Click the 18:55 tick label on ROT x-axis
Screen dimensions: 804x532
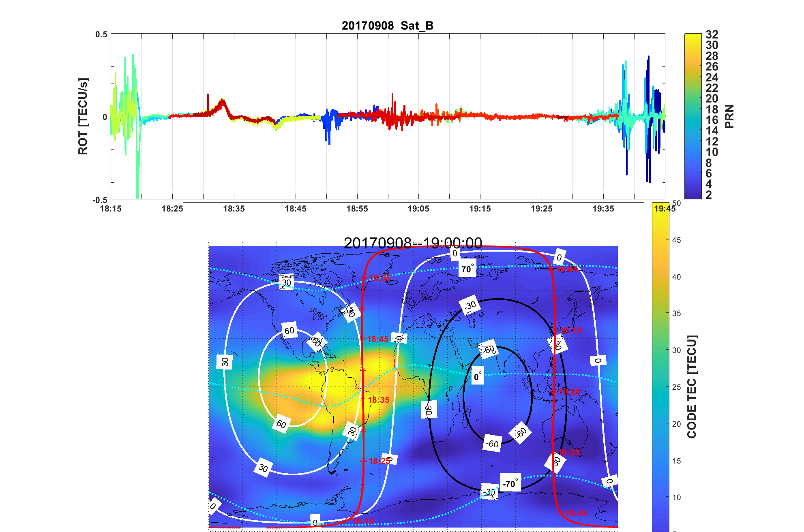(x=357, y=209)
